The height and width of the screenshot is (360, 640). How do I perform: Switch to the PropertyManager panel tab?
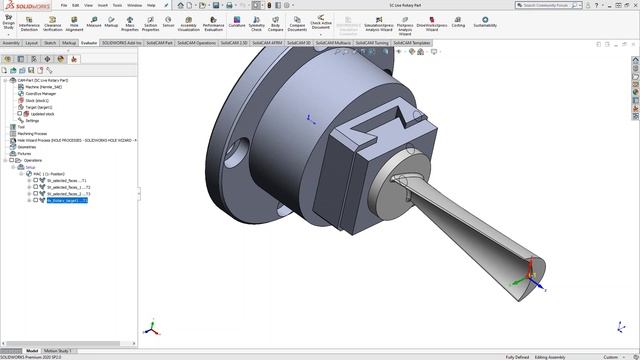20,59
